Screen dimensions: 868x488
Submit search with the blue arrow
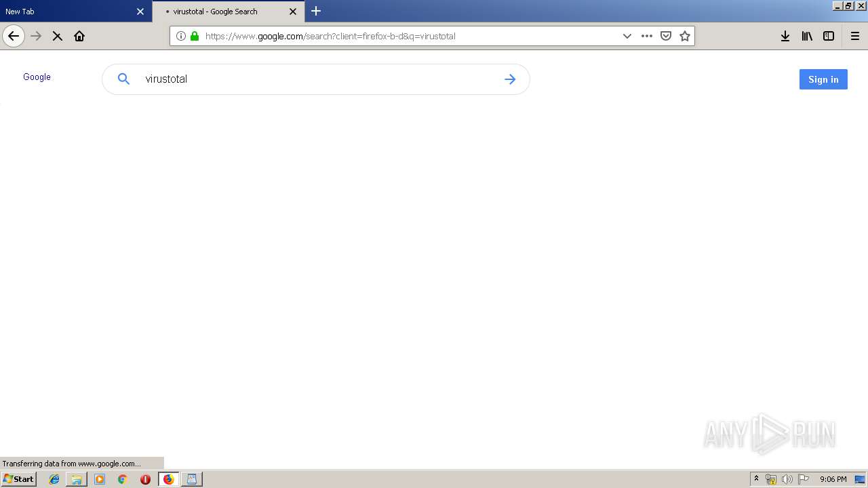[510, 79]
